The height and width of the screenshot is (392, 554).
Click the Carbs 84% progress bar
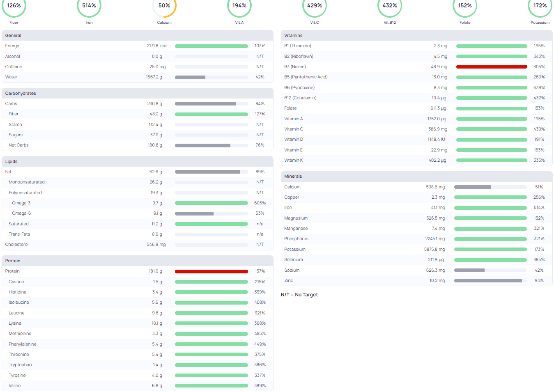(x=211, y=104)
